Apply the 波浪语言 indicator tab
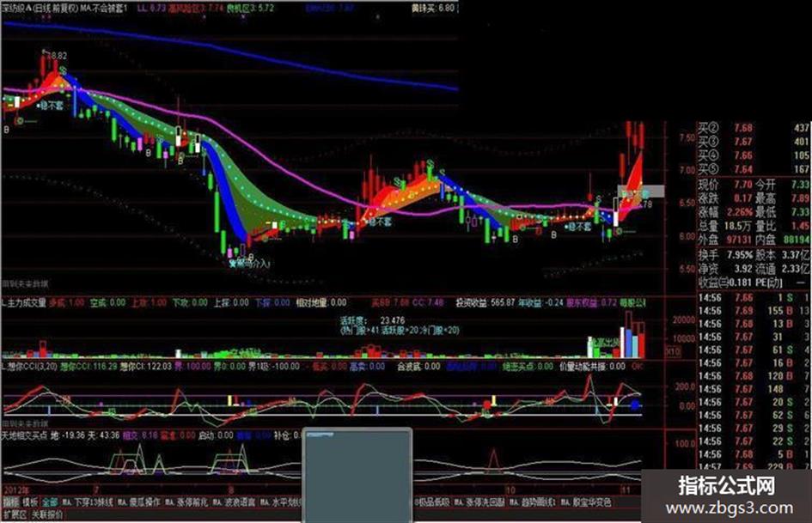The width and height of the screenshot is (812, 523). pos(235,502)
